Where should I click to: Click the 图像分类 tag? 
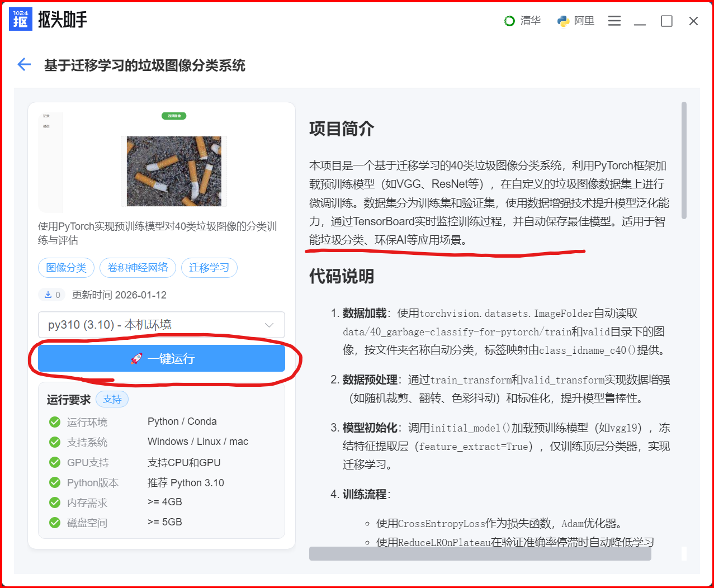click(66, 268)
